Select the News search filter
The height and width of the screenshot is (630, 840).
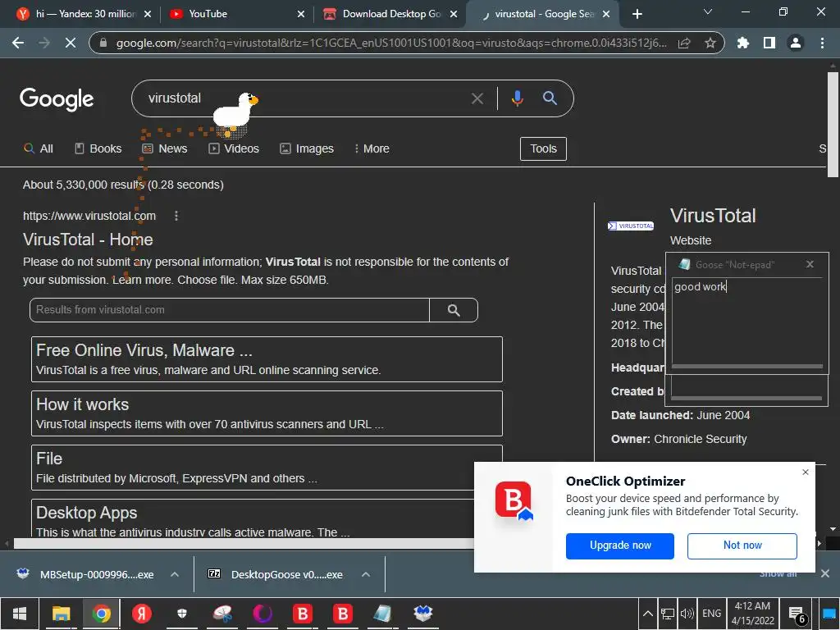pyautogui.click(x=165, y=149)
